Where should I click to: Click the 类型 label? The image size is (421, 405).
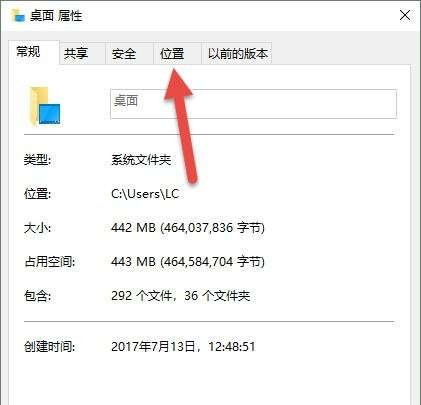(x=37, y=160)
